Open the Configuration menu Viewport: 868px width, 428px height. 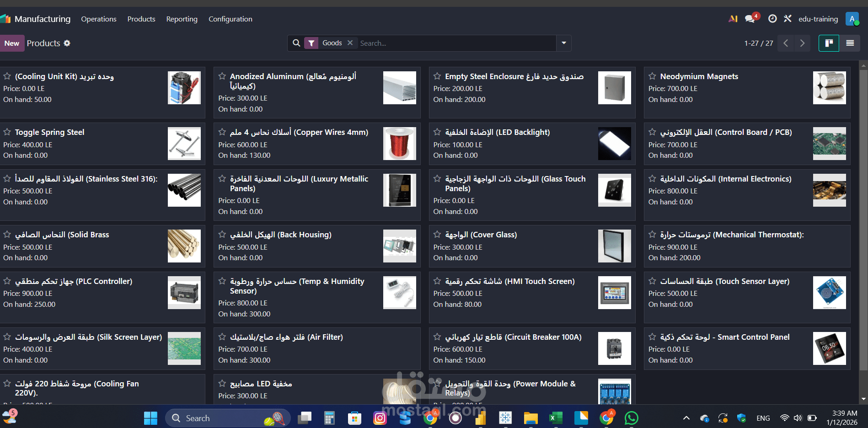point(230,19)
